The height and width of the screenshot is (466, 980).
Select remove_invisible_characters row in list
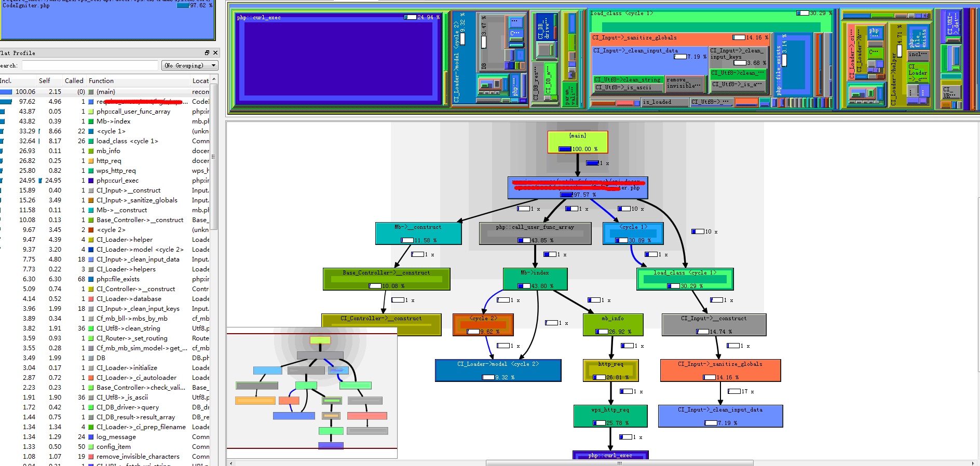click(x=105, y=457)
